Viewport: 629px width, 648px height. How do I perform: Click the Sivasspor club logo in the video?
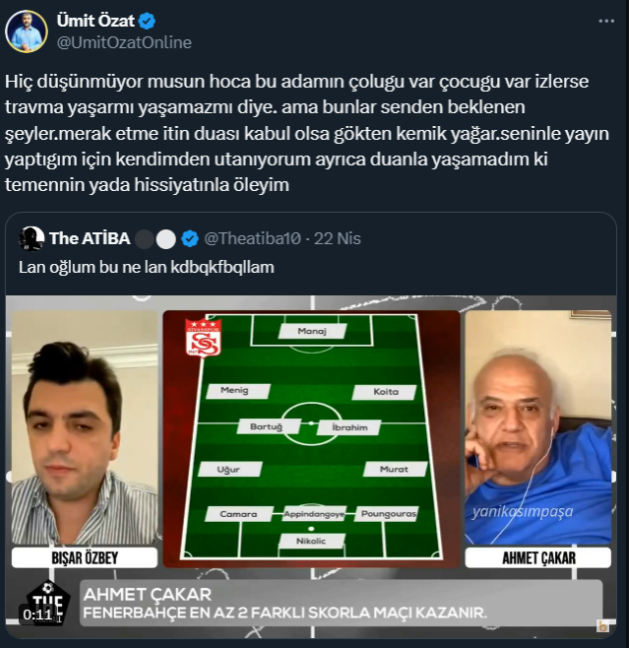coord(203,338)
